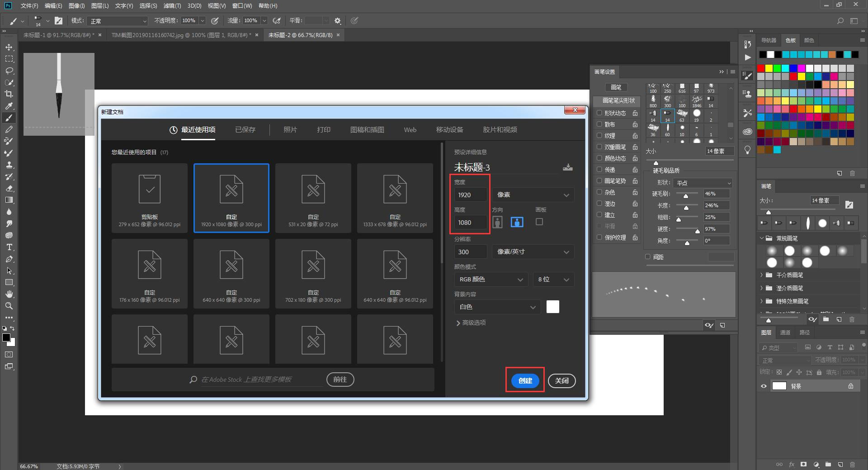Click the 宽度 input field showing 1920

pyautogui.click(x=471, y=195)
